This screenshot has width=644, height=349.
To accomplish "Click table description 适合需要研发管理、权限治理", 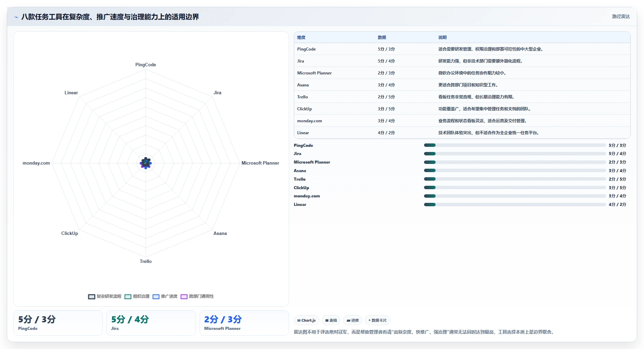I will [491, 49].
